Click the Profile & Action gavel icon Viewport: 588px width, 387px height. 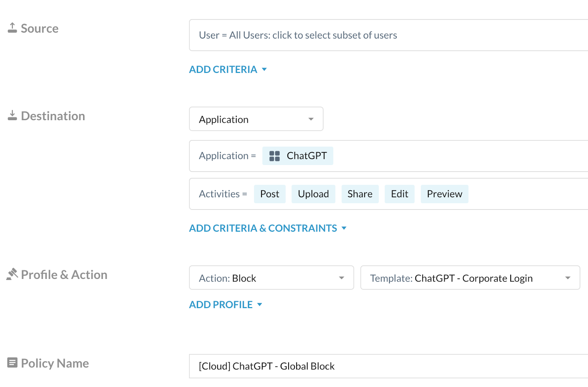tap(12, 274)
